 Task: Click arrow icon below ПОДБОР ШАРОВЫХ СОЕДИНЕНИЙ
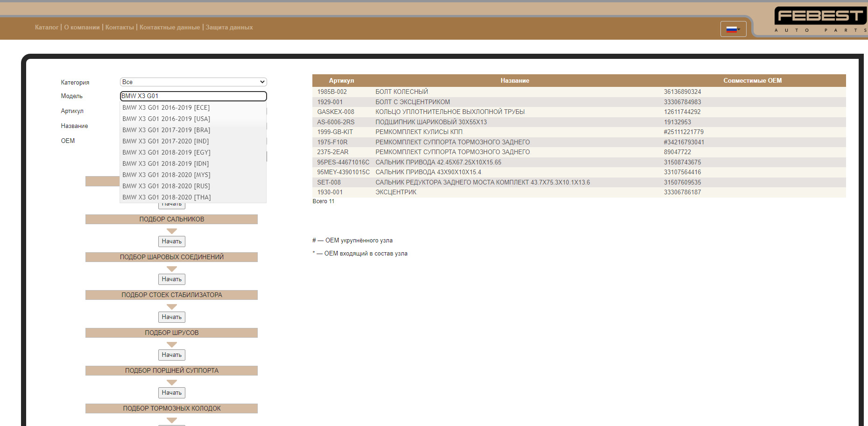(172, 269)
